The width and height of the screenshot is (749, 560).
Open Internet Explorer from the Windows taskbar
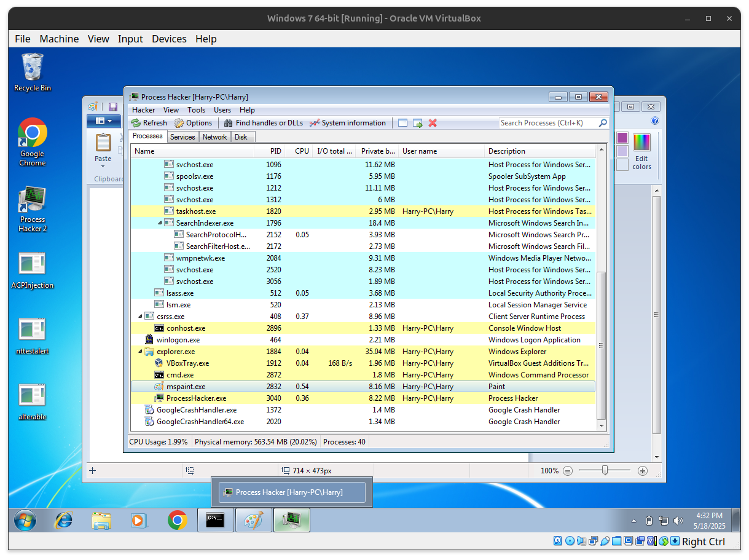(63, 521)
